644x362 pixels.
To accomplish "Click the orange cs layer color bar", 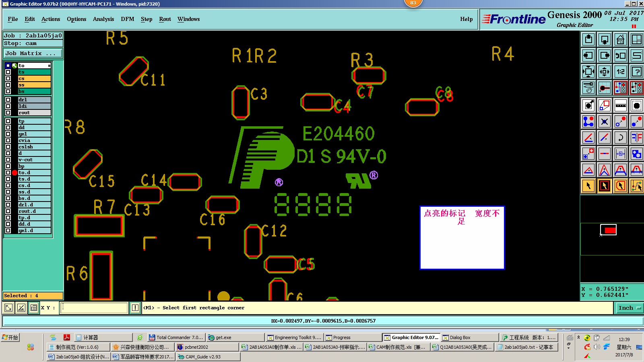I will (34, 78).
